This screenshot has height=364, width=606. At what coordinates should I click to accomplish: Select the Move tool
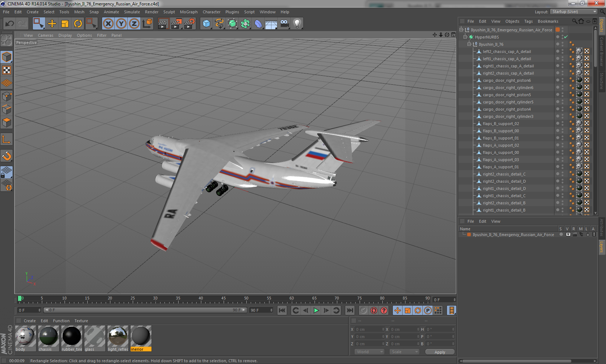point(52,24)
